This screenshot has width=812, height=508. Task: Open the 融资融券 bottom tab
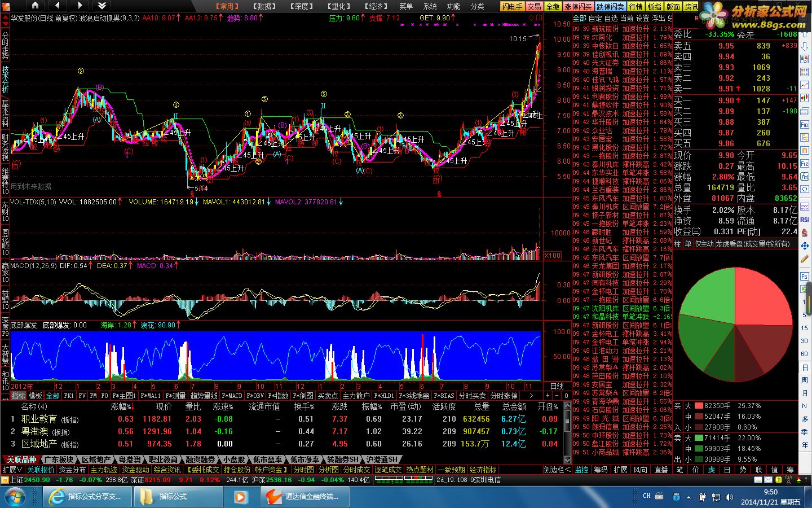201,459
